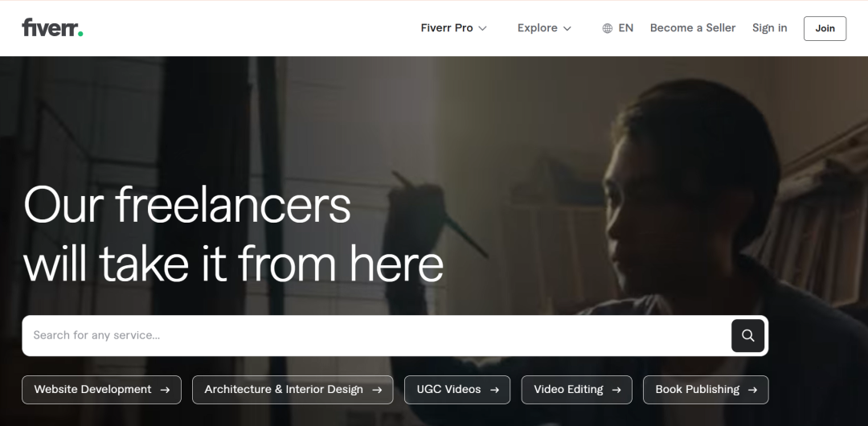Click the globe language icon
The width and height of the screenshot is (868, 426).
pyautogui.click(x=608, y=28)
